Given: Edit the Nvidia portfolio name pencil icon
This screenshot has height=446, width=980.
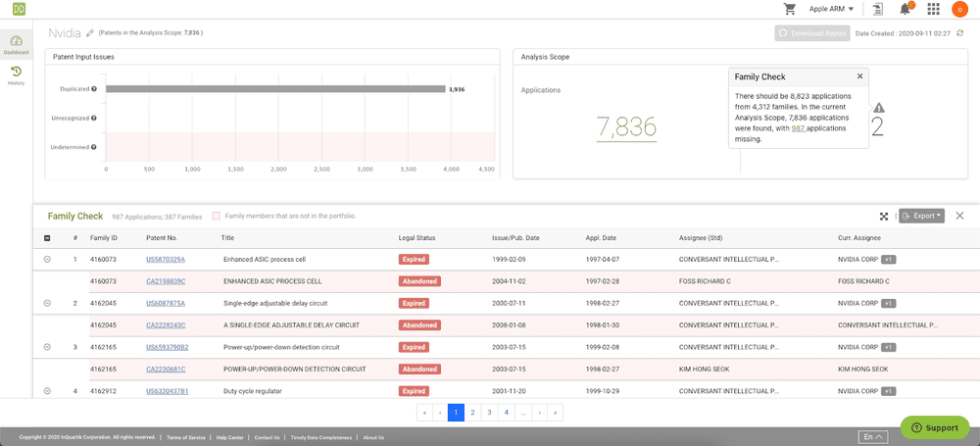Looking at the screenshot, I should [x=90, y=32].
